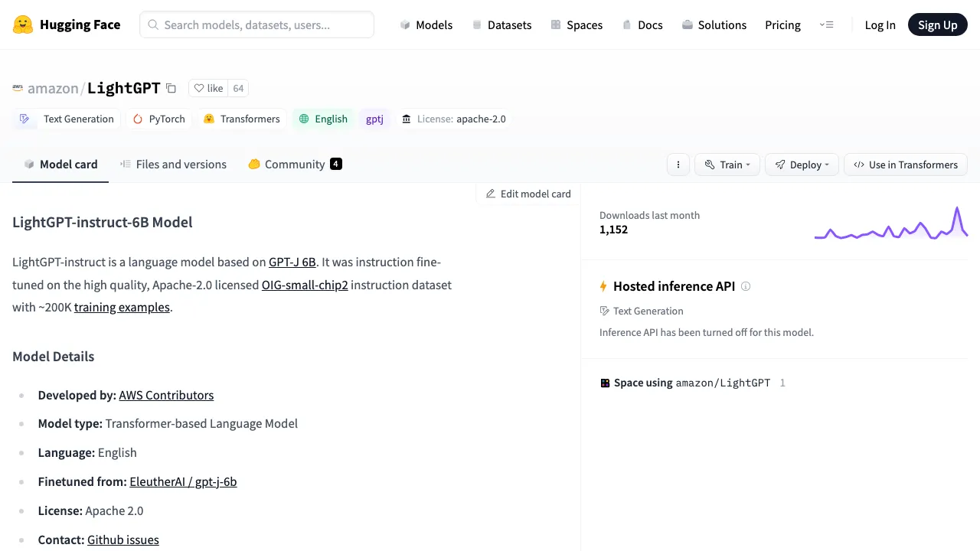Click the Text Generation icon under Hosted inference API
This screenshot has width=980, height=551.
pyautogui.click(x=605, y=311)
